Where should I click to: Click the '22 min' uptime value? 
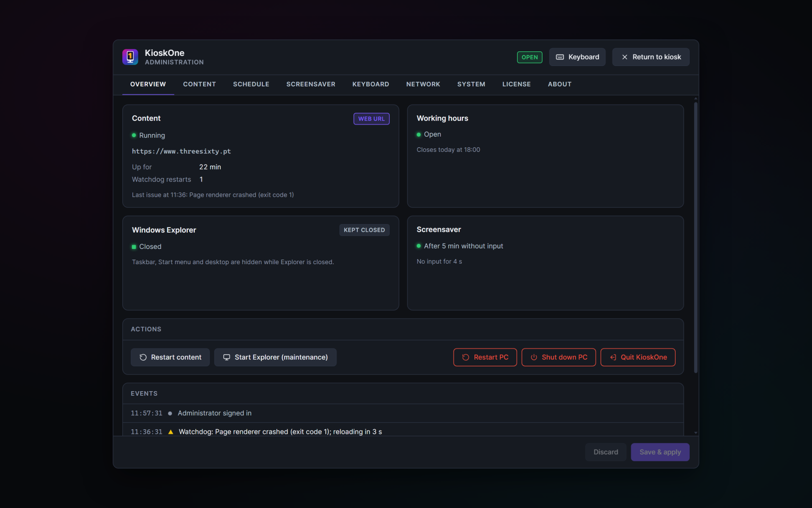tap(210, 167)
